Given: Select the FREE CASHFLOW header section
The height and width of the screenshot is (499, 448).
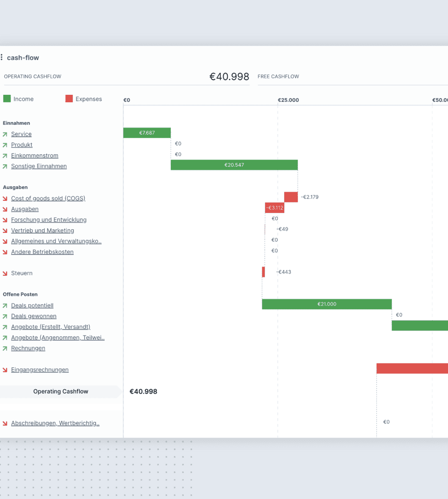Looking at the screenshot, I should [x=278, y=77].
